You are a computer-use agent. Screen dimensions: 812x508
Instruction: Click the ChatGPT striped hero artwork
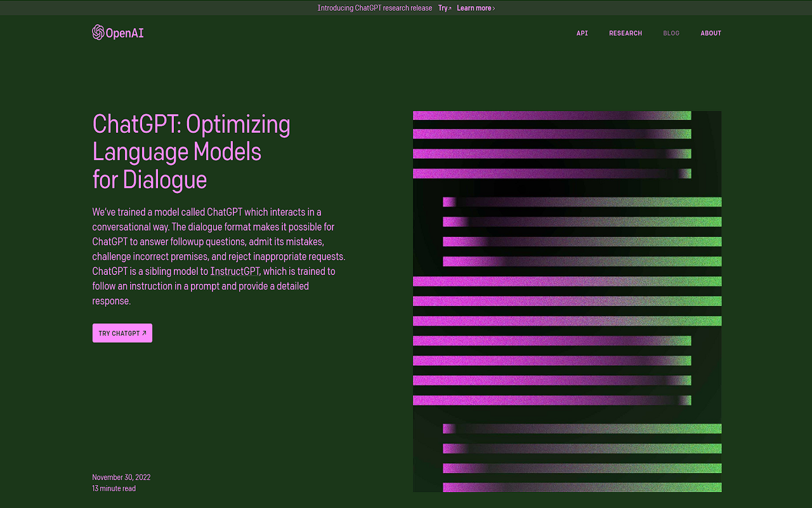point(567,302)
